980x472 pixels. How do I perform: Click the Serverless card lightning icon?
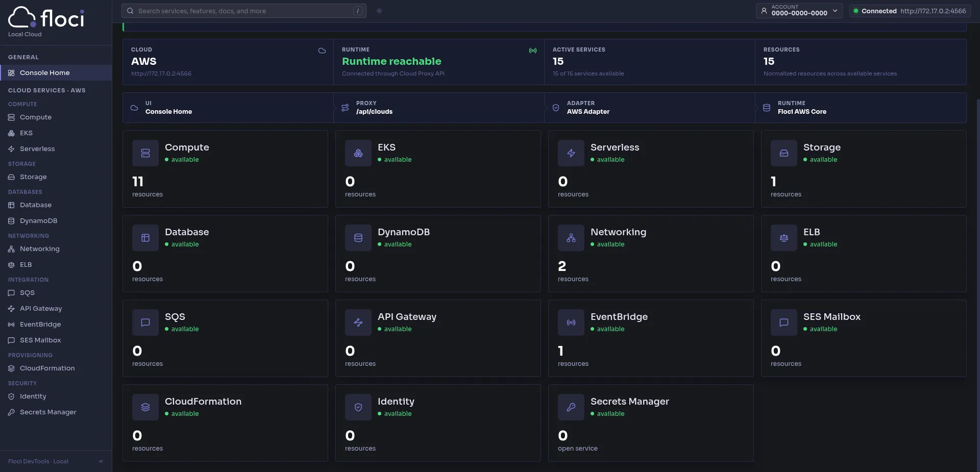[x=571, y=153]
